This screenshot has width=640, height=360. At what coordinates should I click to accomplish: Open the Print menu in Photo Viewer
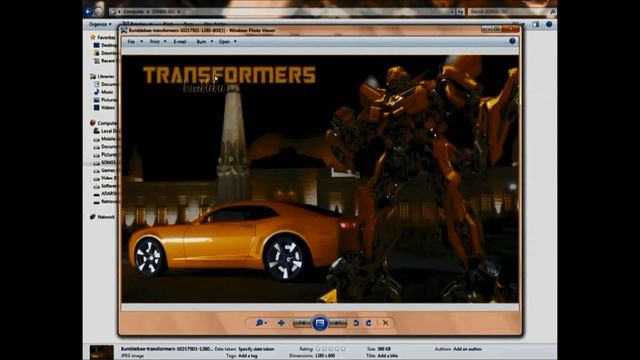pyautogui.click(x=154, y=42)
